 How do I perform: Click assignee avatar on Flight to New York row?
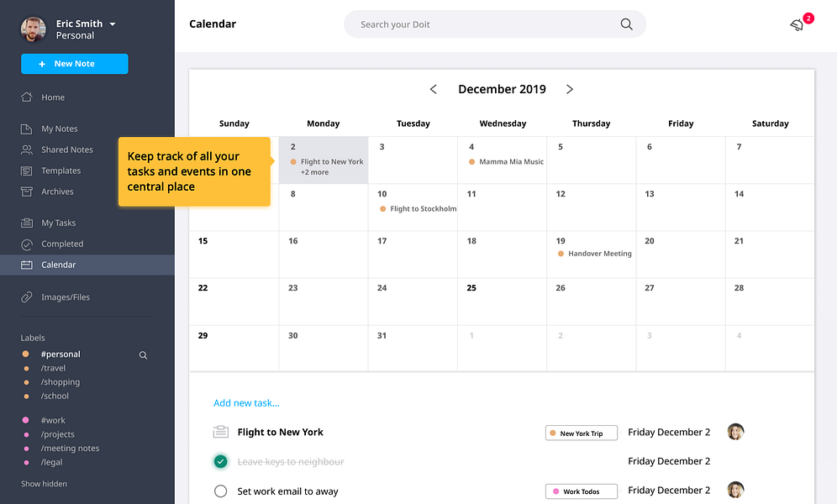point(735,432)
